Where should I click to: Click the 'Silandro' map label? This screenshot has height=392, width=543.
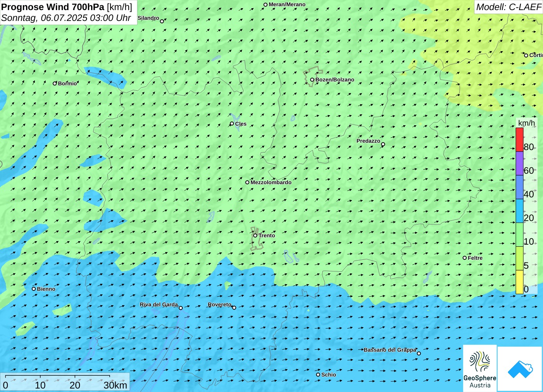coord(148,18)
